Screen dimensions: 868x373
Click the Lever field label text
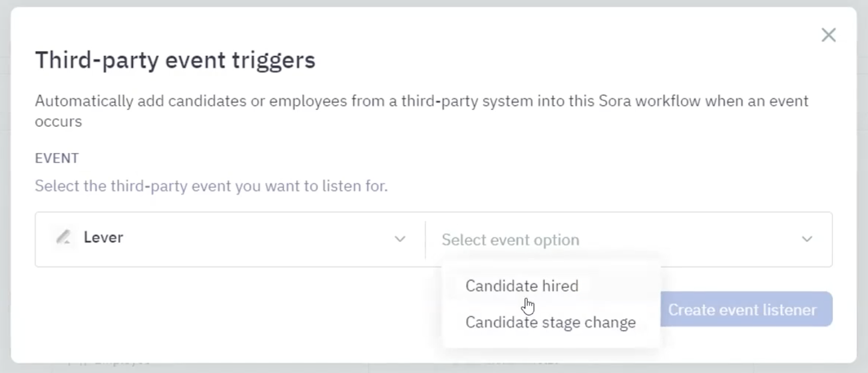click(x=103, y=237)
